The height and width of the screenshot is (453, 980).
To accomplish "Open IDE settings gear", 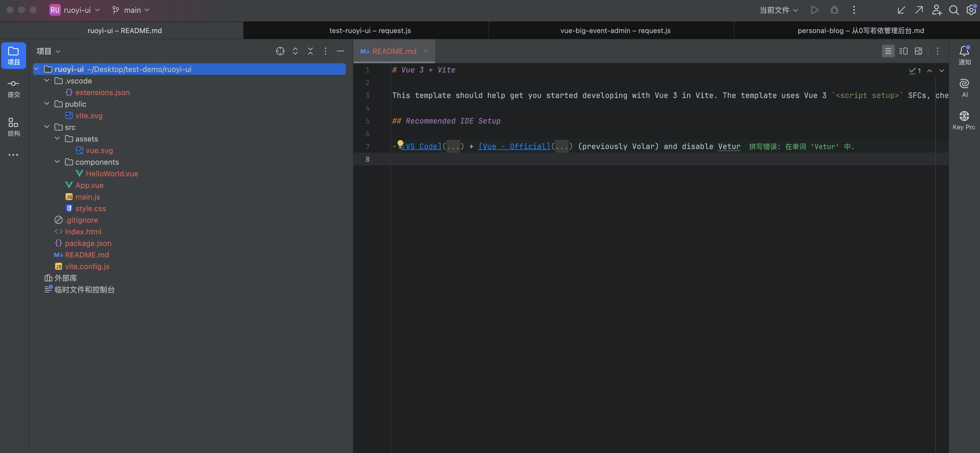I will 971,10.
